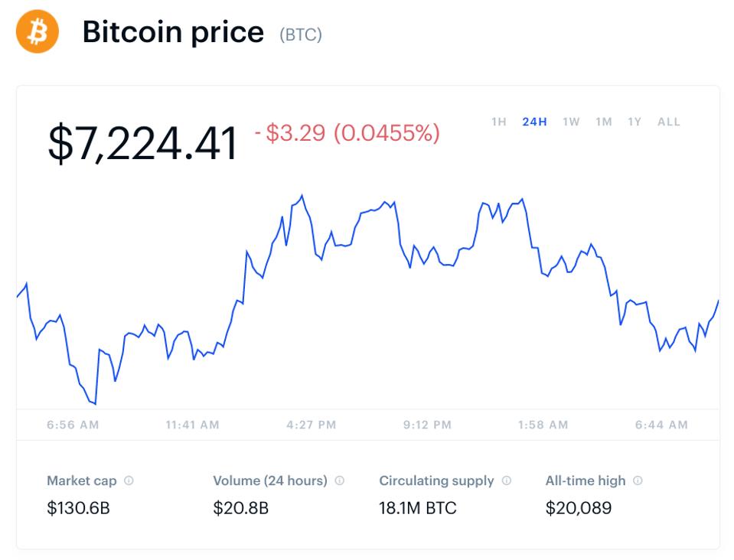Click the $7,224.41 price value

142,142
